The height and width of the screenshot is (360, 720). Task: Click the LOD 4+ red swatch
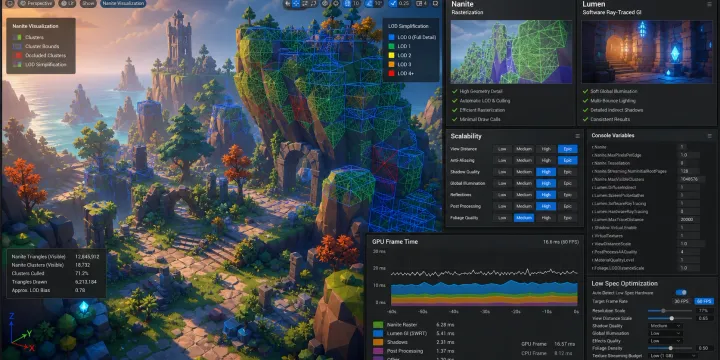[391, 73]
